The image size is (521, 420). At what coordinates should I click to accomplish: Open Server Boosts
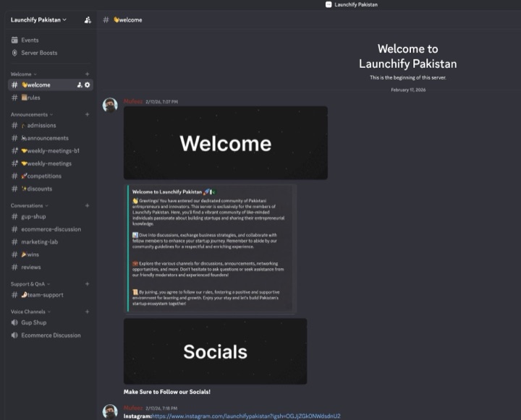(39, 53)
